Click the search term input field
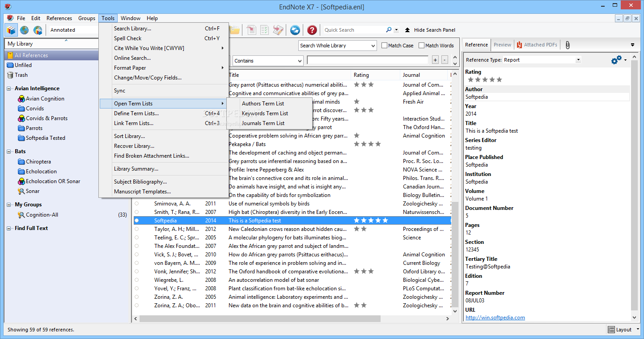The width and height of the screenshot is (644, 339). pyautogui.click(x=368, y=60)
